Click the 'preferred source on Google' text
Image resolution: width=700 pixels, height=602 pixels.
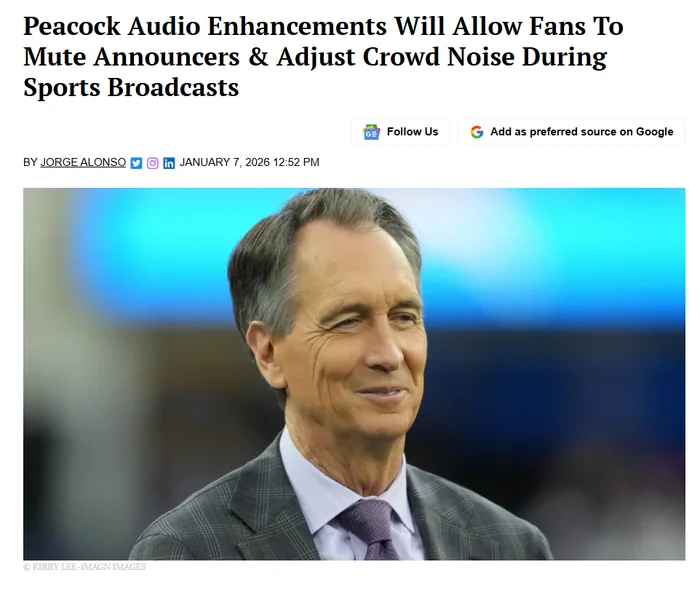point(601,132)
